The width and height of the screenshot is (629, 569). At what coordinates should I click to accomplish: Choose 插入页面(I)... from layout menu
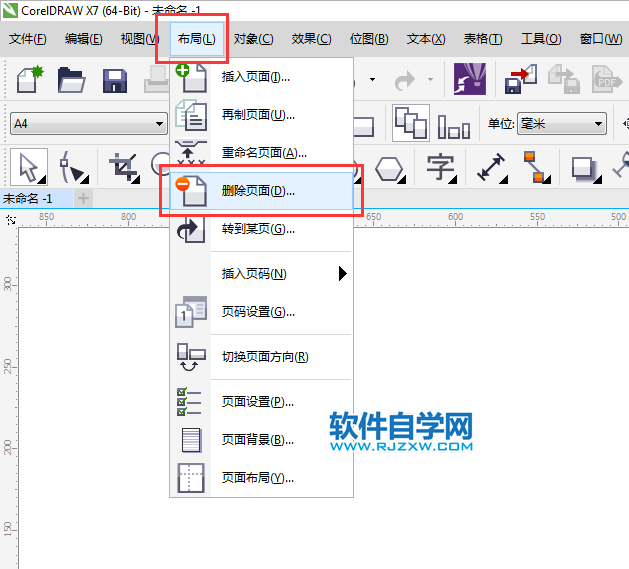[x=262, y=77]
